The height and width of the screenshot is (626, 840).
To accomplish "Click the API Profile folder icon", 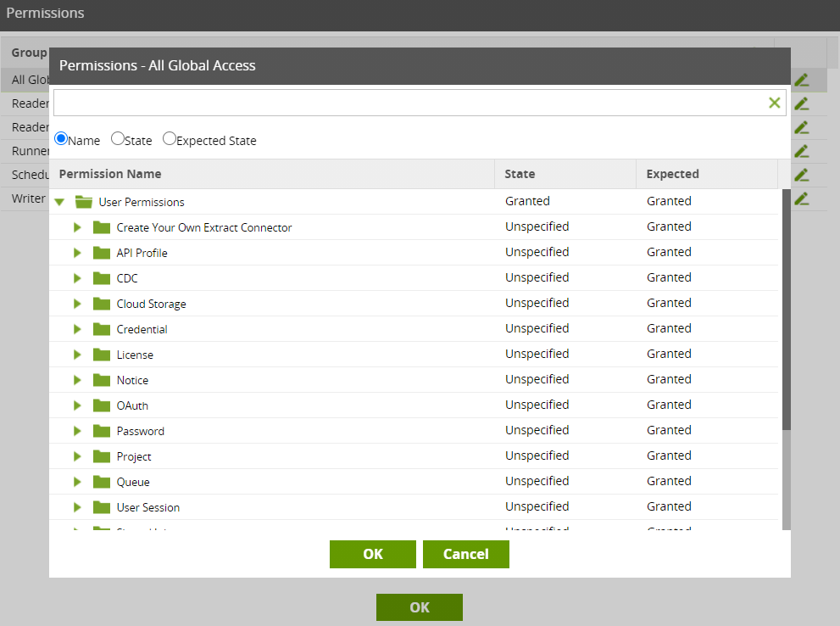I will click(101, 253).
